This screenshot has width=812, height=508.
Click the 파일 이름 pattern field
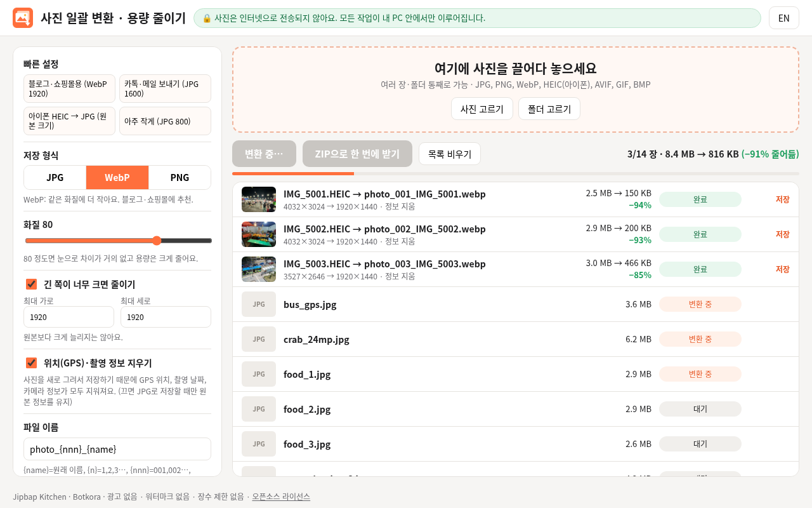117,449
